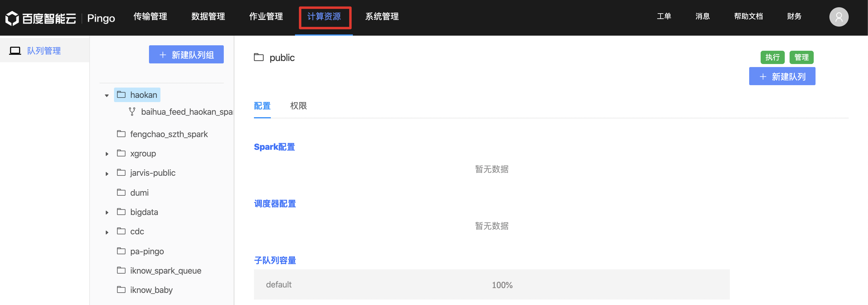Click the laptop icon beside 队列管理
Viewport: 868px width, 305px height.
15,51
